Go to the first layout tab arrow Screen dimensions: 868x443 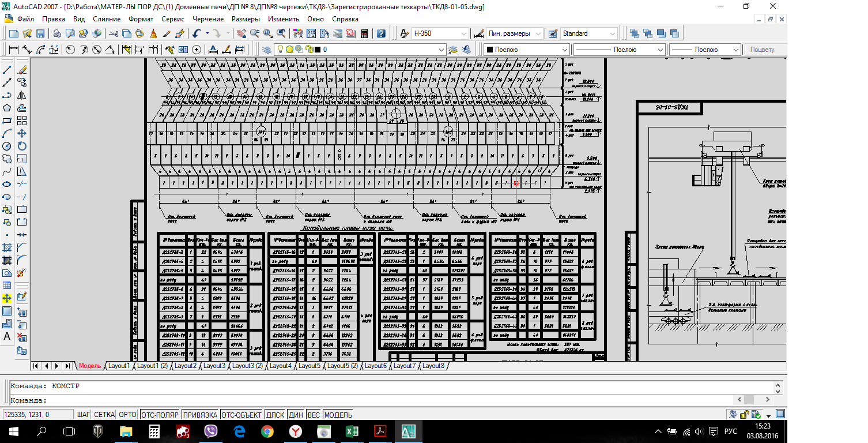[x=36, y=366]
